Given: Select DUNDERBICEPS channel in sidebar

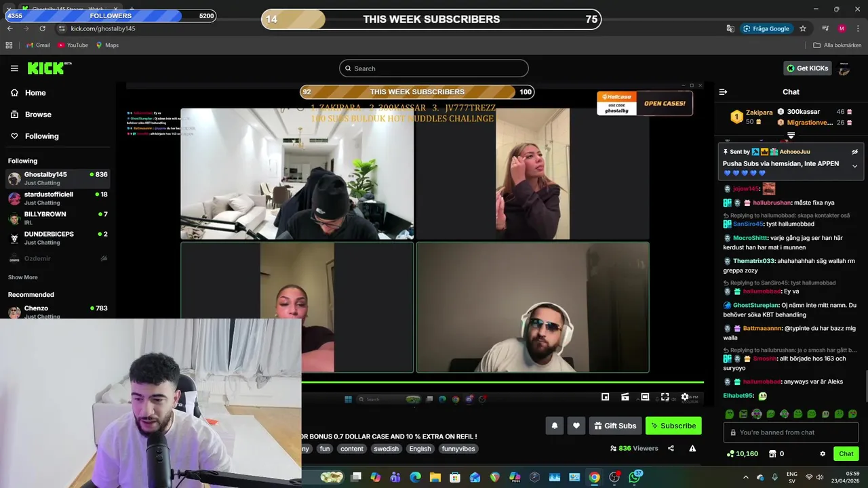Looking at the screenshot, I should pyautogui.click(x=58, y=238).
